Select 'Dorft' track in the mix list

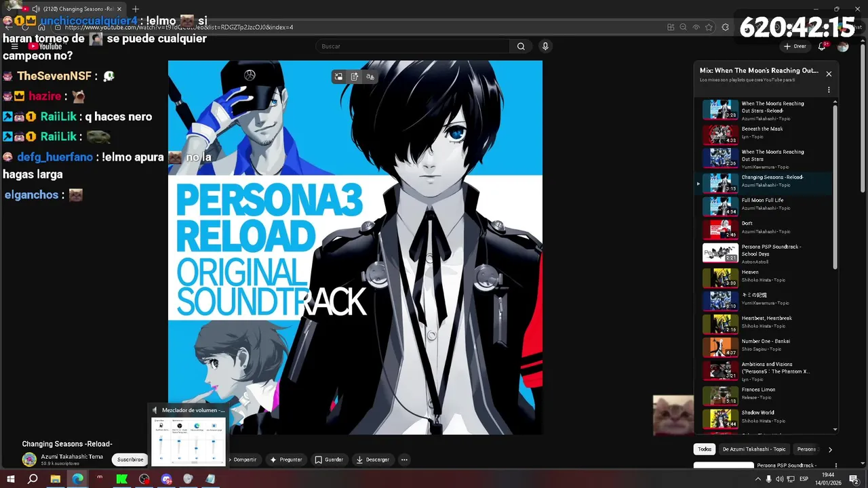click(x=763, y=229)
